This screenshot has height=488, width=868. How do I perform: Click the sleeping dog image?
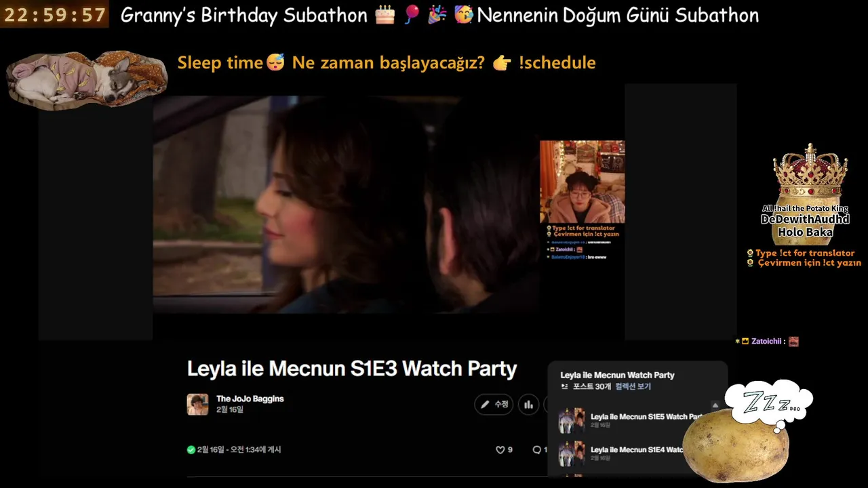pyautogui.click(x=86, y=79)
